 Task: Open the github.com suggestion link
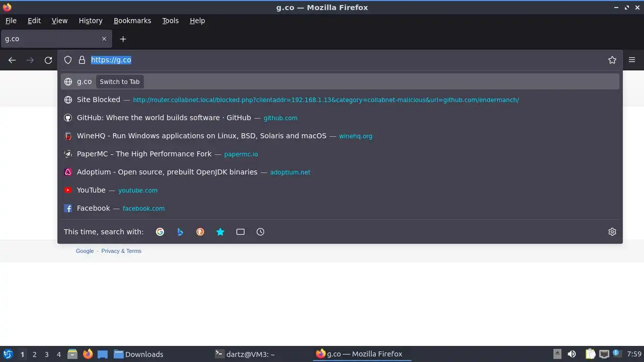280,118
